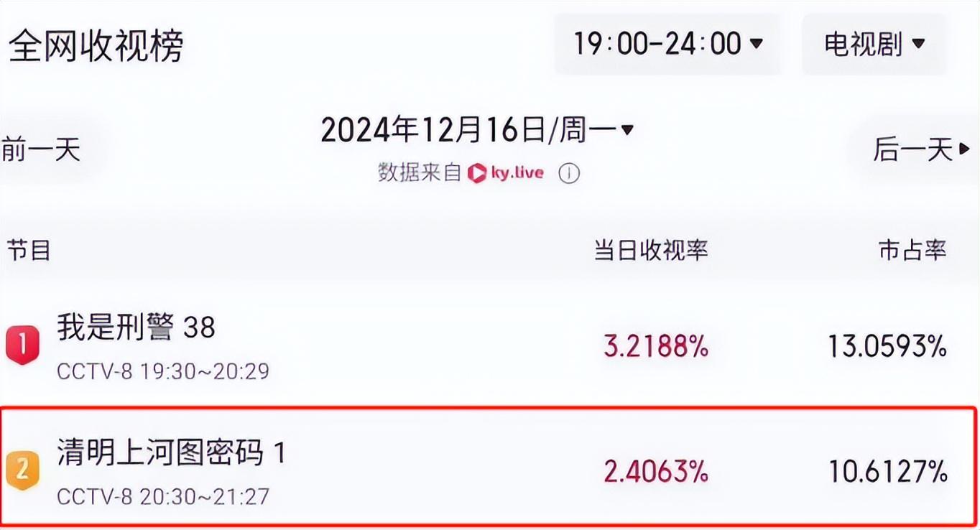This screenshot has height=530, width=980.
Task: Click the 全网收视榜 page title
Action: point(96,46)
